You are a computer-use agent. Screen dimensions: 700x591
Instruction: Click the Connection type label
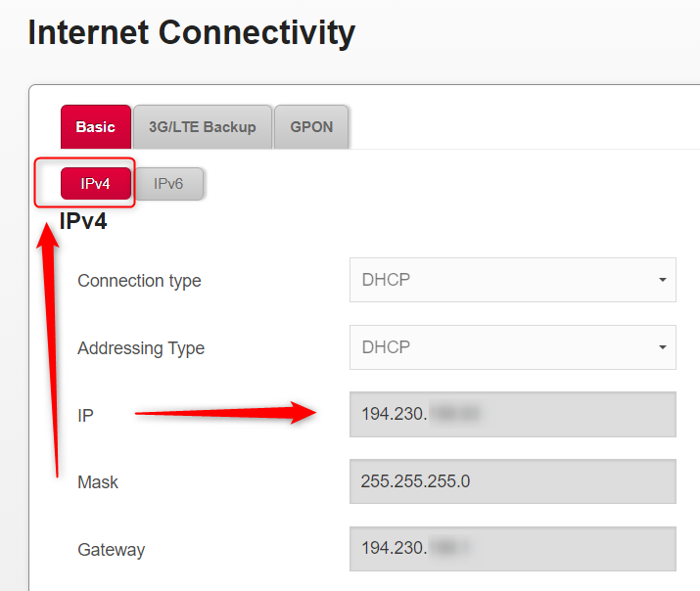click(139, 281)
